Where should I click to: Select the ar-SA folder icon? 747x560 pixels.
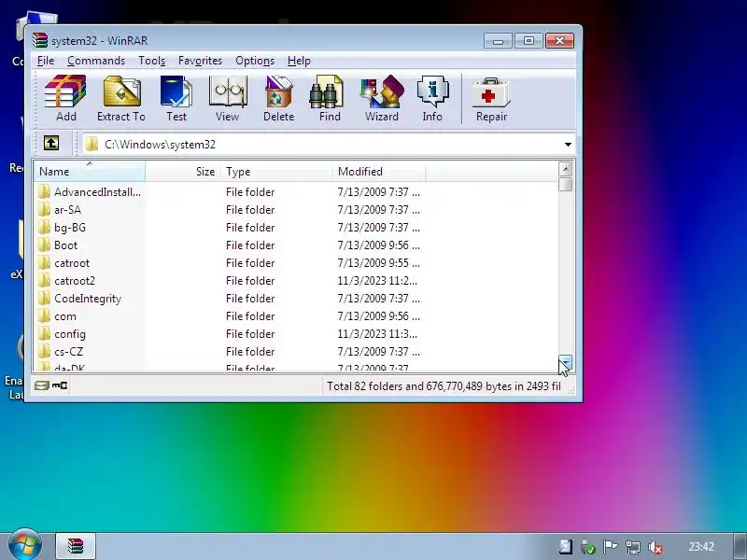[x=44, y=209]
